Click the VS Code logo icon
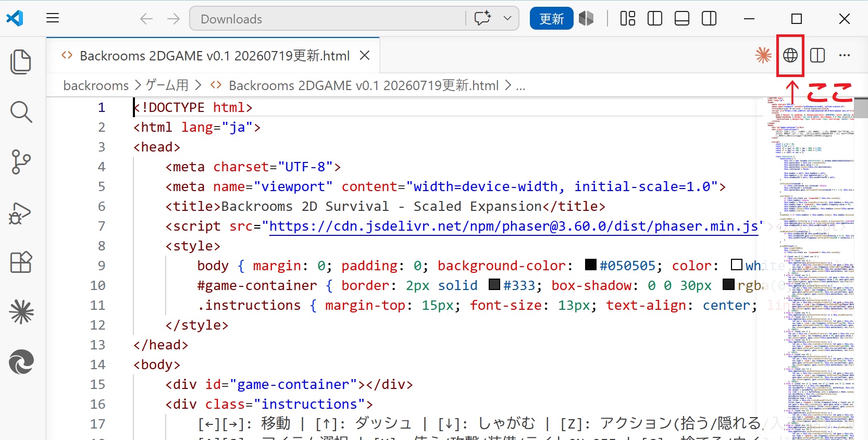Screen dimensions: 868x440 click(x=15, y=18)
